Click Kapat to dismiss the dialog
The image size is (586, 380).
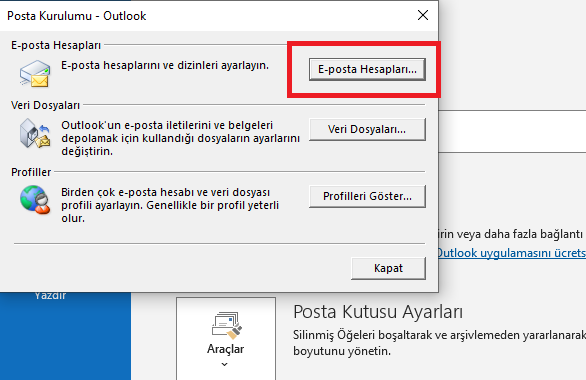[x=388, y=268]
